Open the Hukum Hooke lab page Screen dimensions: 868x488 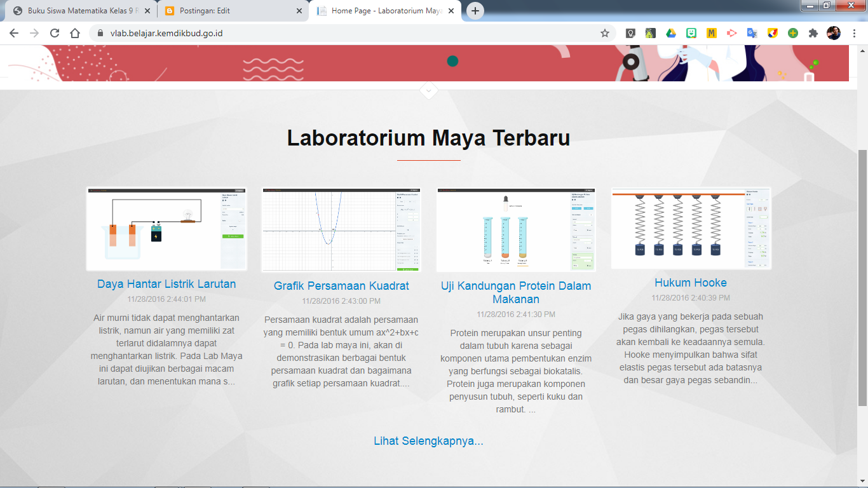coord(690,282)
